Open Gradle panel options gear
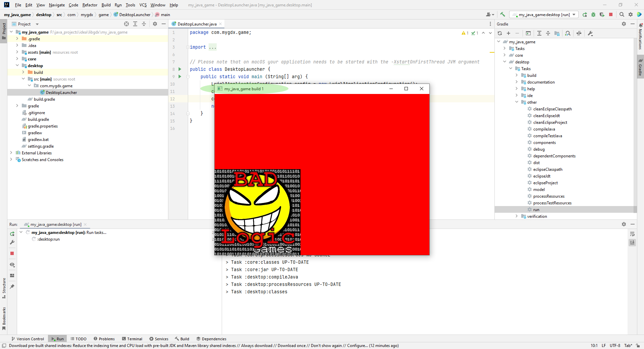The image size is (644, 349). click(624, 24)
